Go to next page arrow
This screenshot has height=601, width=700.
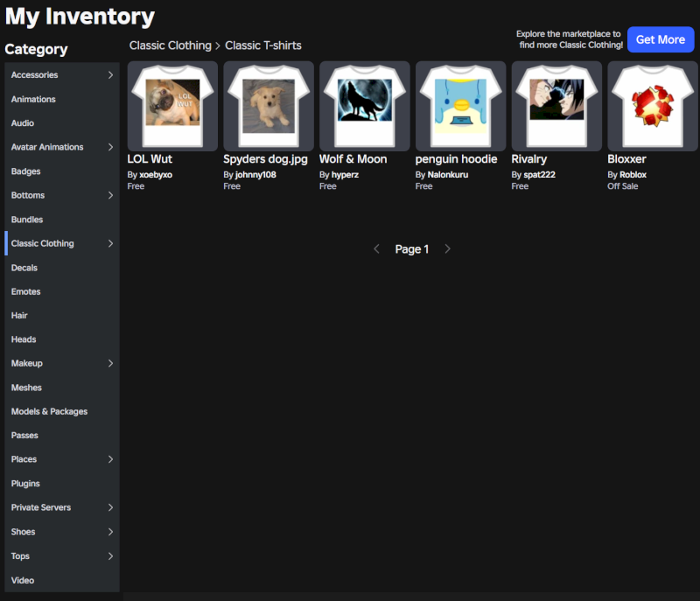click(447, 249)
